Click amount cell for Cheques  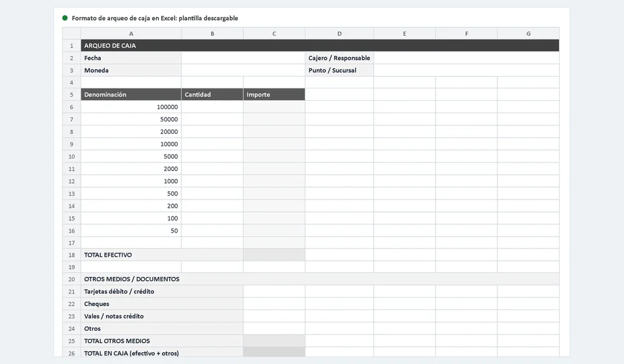274,304
